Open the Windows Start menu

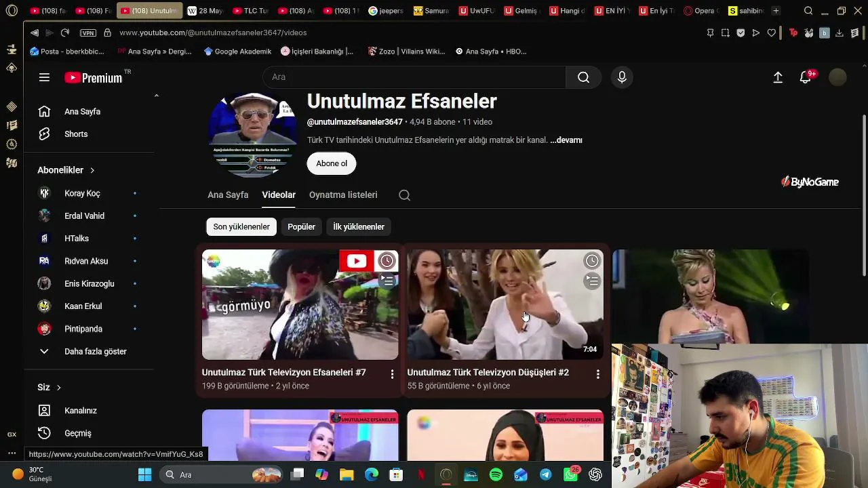(144, 474)
